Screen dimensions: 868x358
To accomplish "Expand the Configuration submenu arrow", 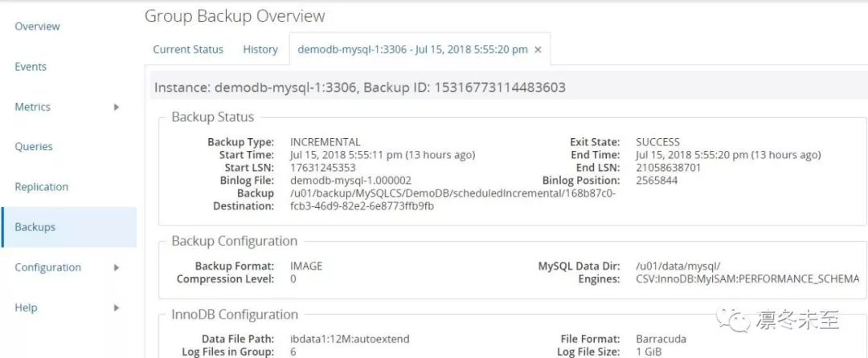I will click(x=117, y=267).
